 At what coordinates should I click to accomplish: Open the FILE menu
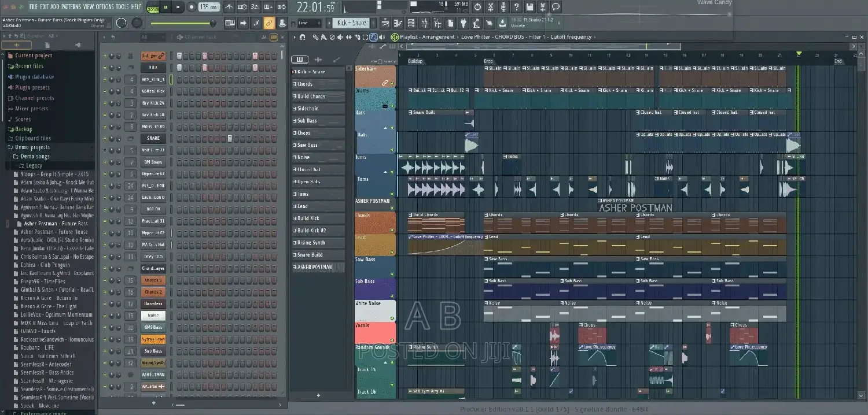[33, 6]
